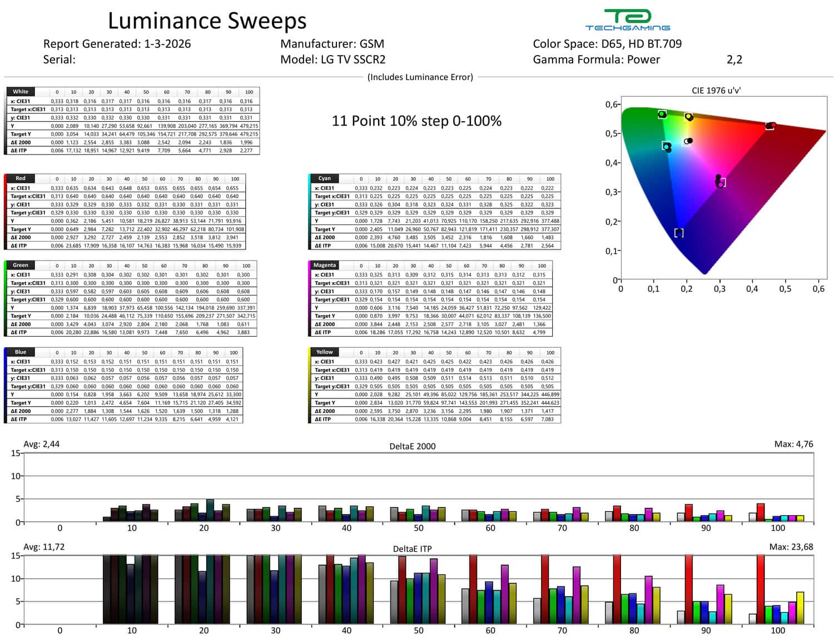Click the cyan marker on CIE diagram

(x=667, y=146)
